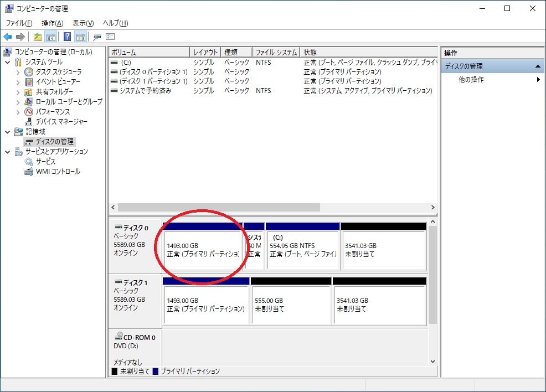Viewport: 546px width, 392px height.
Task: Click the Back arrow toolbar icon
Action: (8, 37)
